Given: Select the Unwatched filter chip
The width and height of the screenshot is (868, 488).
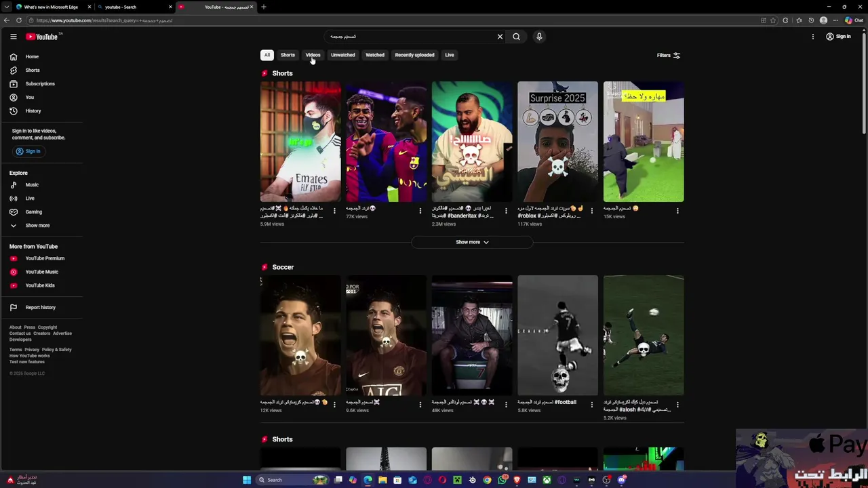Looking at the screenshot, I should pos(343,55).
